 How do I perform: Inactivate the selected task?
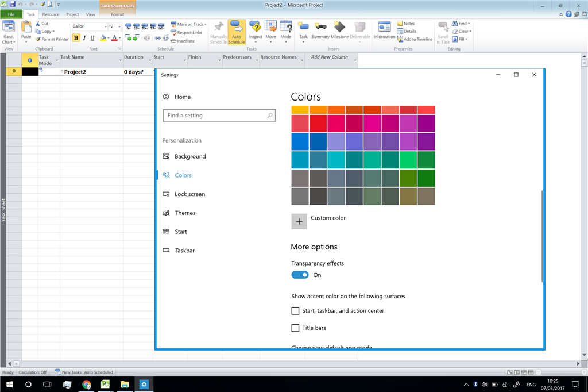click(x=183, y=41)
